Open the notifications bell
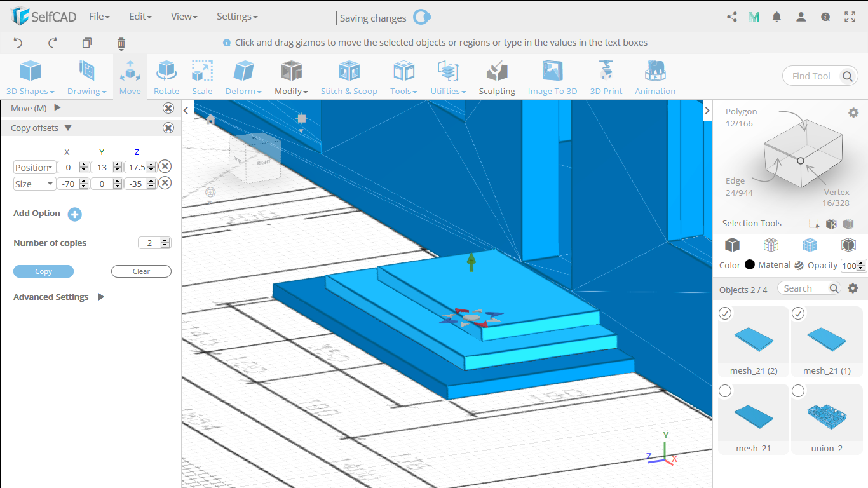The image size is (868, 488). (x=776, y=17)
